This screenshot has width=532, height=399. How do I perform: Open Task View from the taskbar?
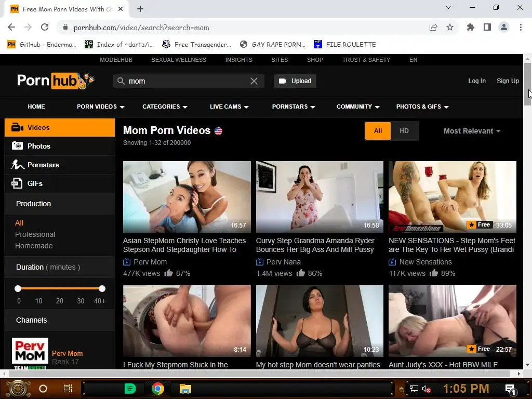tap(68, 389)
